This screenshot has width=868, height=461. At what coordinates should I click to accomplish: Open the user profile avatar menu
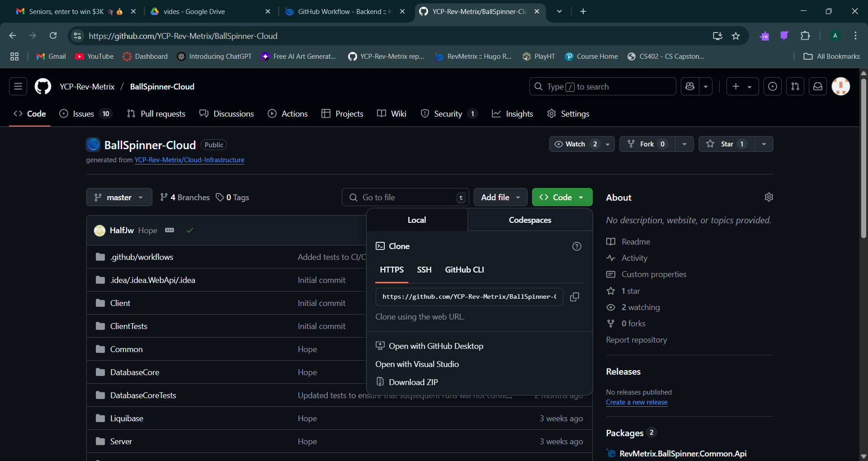(841, 86)
